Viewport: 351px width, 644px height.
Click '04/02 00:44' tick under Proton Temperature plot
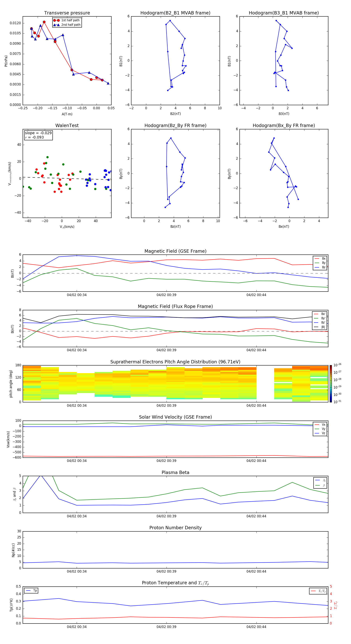pyautogui.click(x=256, y=627)
